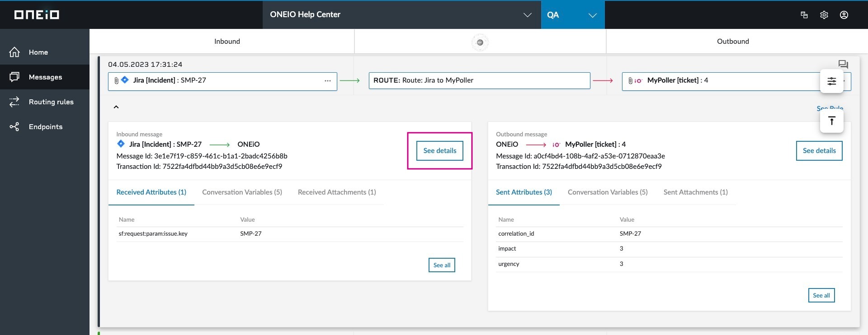Open the Routing rules icon
Viewport: 868px width, 335px height.
[14, 102]
